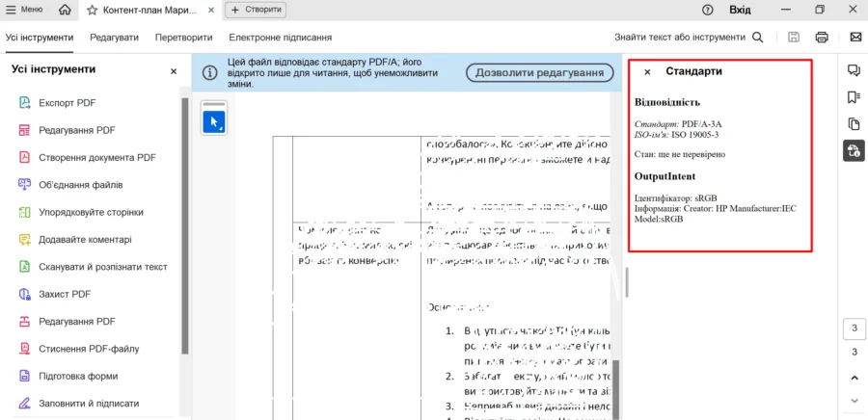Open the Електронне підписання tab
Screen dimensions: 868x420
tap(280, 38)
